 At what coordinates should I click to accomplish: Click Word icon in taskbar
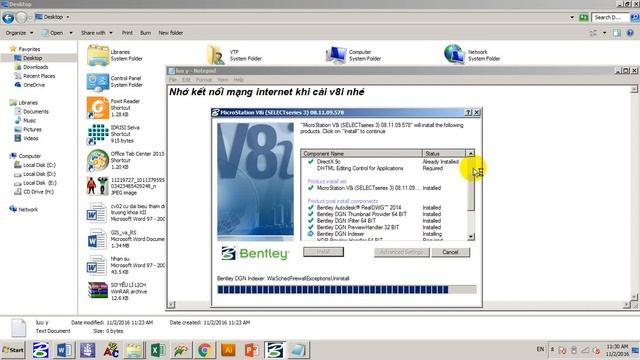pyautogui.click(x=64, y=350)
